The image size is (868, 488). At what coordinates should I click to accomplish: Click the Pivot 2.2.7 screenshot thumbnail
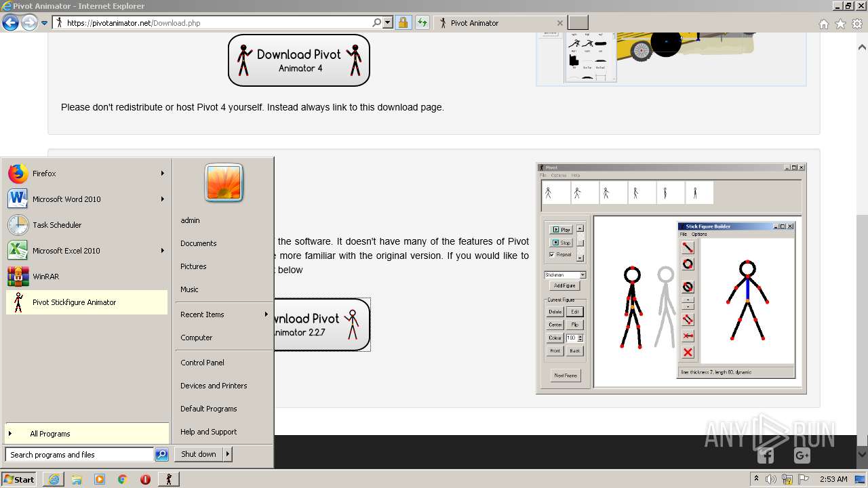[x=671, y=278]
